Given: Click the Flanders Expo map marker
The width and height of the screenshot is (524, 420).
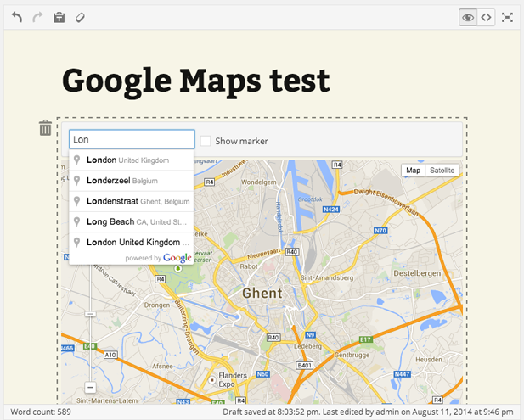Looking at the screenshot, I should pyautogui.click(x=211, y=380).
